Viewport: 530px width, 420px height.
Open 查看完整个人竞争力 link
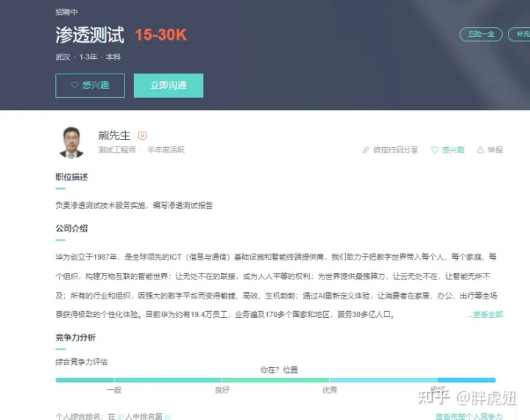pyautogui.click(x=469, y=416)
